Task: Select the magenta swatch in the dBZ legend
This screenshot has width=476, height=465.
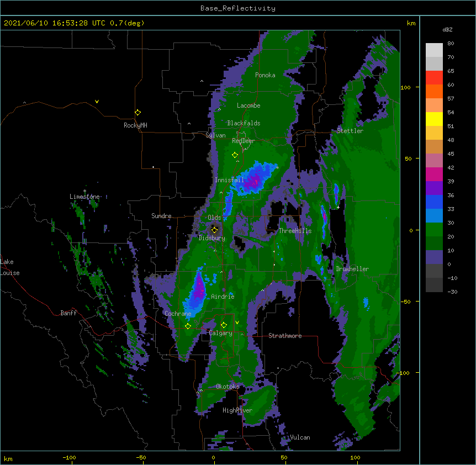Action: click(434, 174)
